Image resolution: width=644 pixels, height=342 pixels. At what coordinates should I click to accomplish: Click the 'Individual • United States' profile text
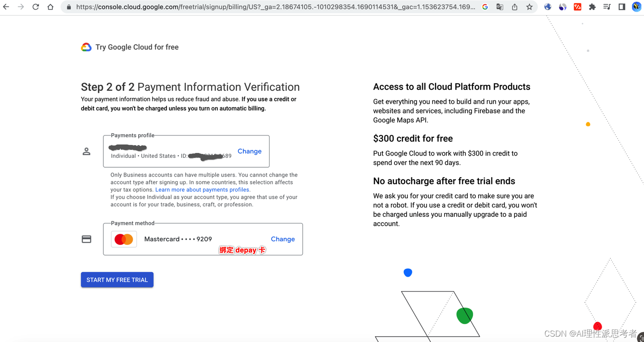click(143, 156)
